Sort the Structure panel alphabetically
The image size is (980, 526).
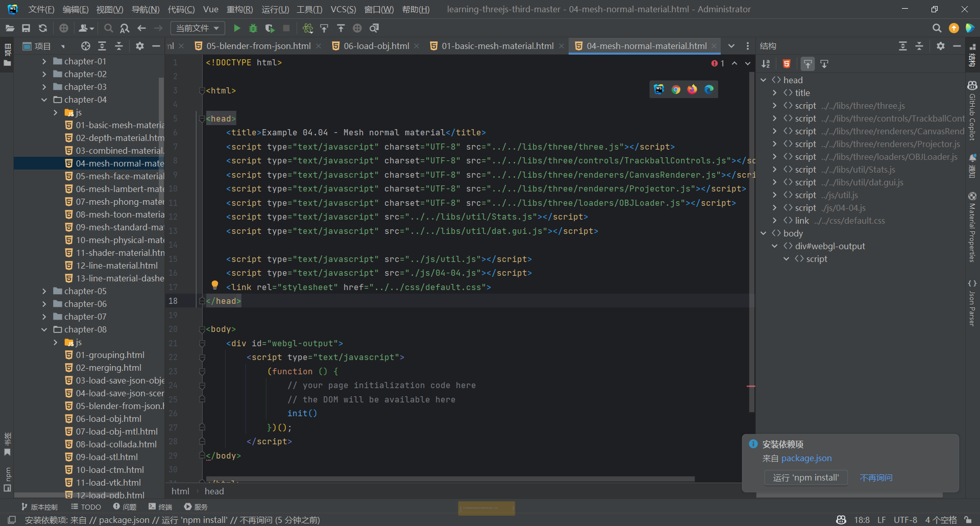click(x=766, y=64)
